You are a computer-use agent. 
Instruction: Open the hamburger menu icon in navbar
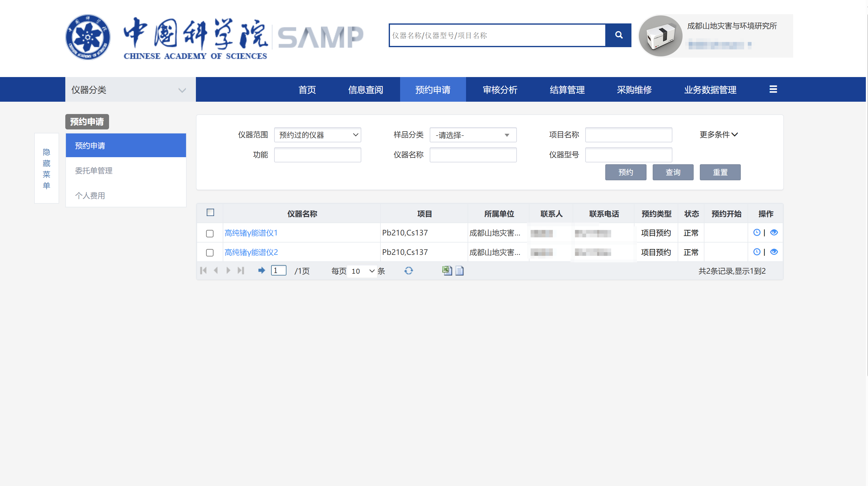[773, 89]
